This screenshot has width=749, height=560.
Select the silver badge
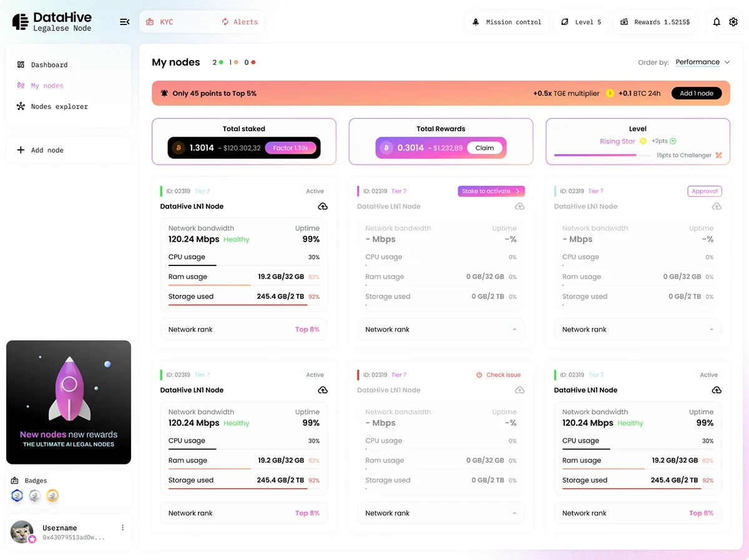click(35, 496)
